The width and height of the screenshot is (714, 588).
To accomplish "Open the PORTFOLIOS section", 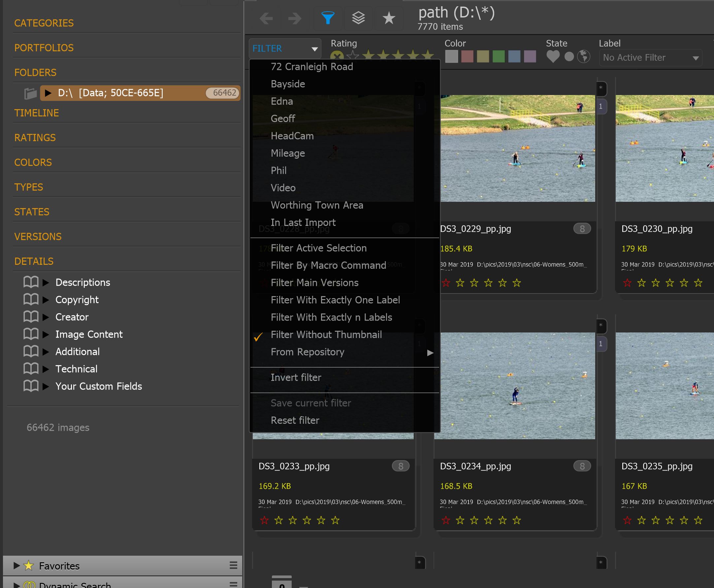I will (x=44, y=48).
